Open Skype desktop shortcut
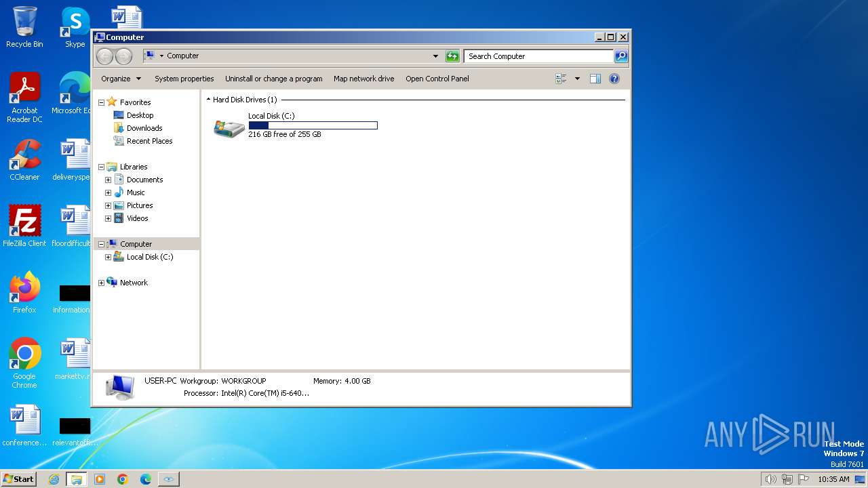The height and width of the screenshot is (488, 868). [x=75, y=27]
